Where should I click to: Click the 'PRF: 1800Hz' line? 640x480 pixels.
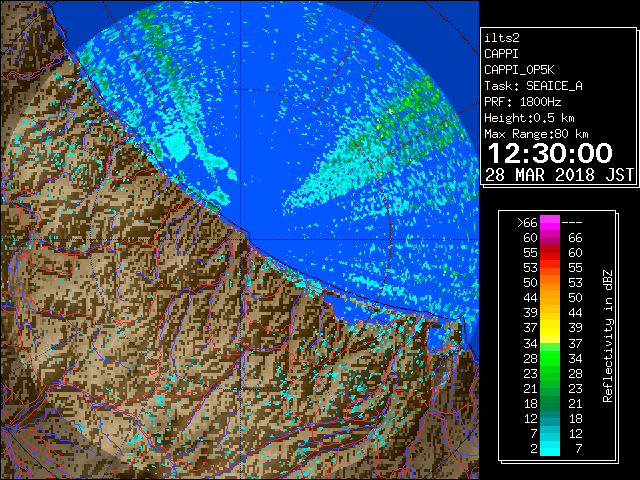(522, 102)
